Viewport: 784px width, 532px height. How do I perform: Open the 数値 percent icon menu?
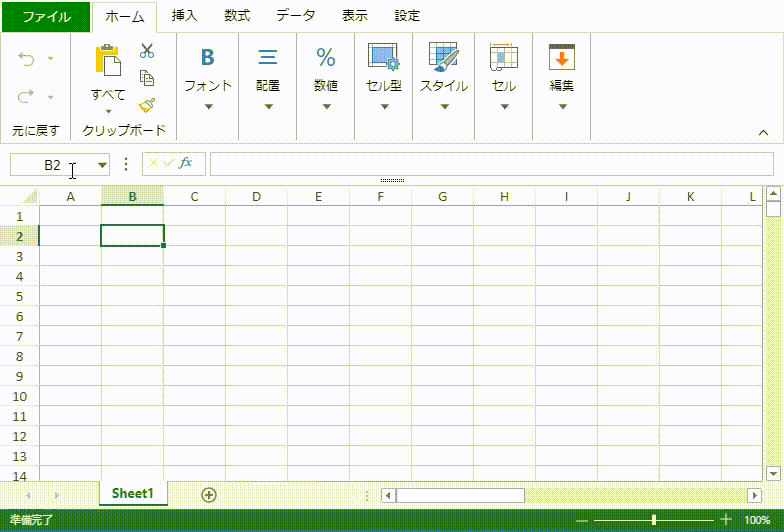[x=326, y=58]
